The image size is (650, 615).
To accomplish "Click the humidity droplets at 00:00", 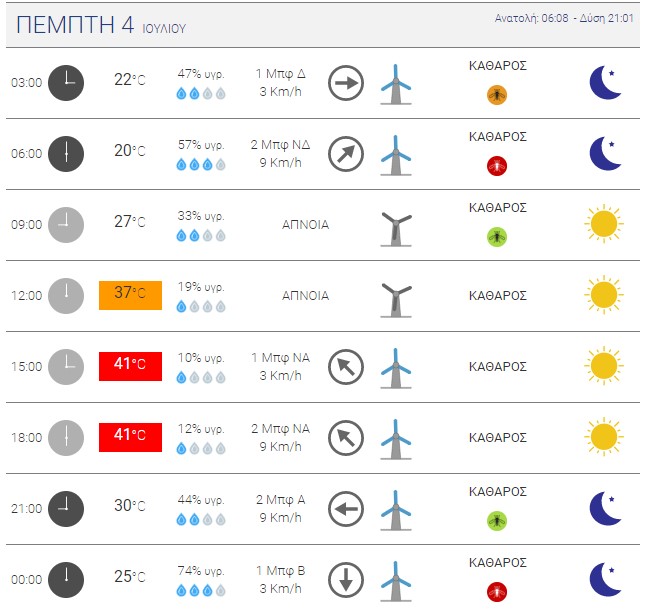I will 201,590.
